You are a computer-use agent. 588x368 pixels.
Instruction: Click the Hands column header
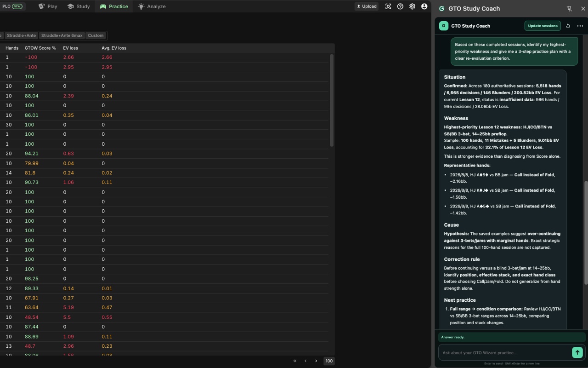point(12,48)
